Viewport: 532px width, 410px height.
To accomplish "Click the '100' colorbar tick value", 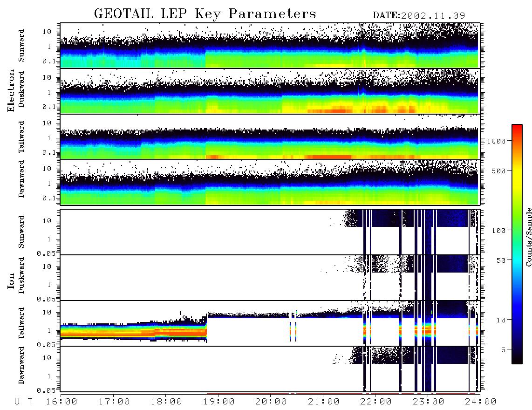I will [498, 231].
